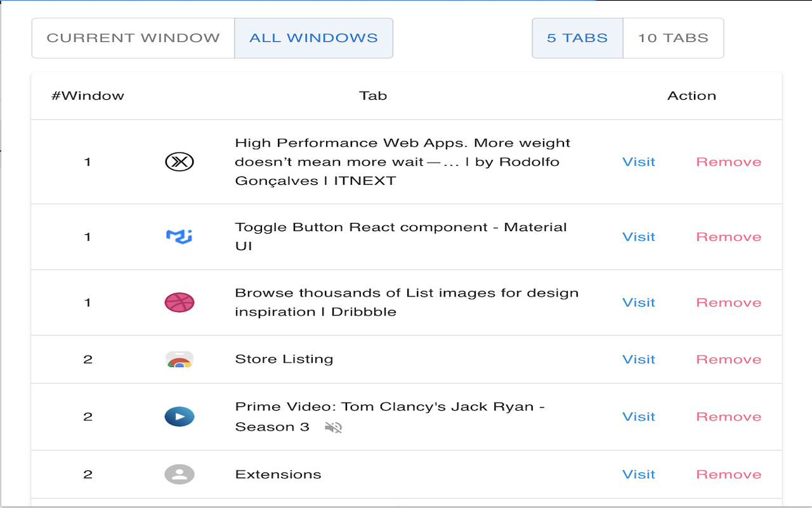The image size is (812, 508).
Task: Remove the Dribbble inspiration tab
Action: point(728,302)
